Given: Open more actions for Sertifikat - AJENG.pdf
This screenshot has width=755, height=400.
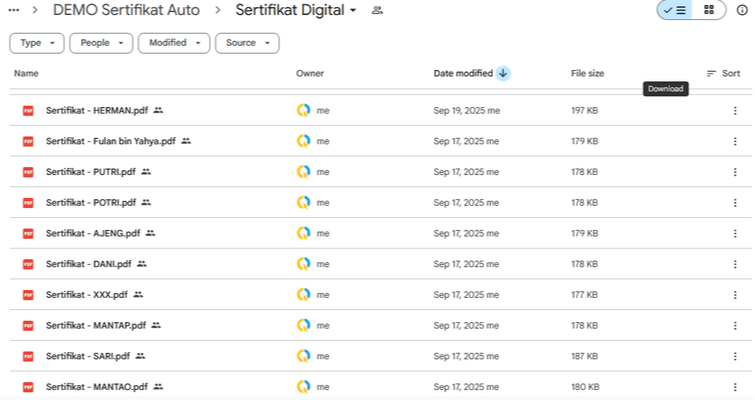Looking at the screenshot, I should (735, 233).
